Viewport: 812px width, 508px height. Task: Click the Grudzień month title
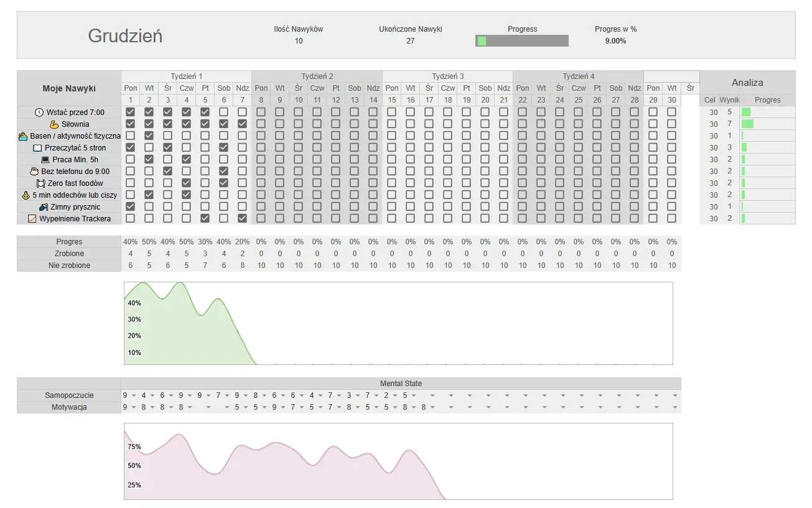click(125, 36)
